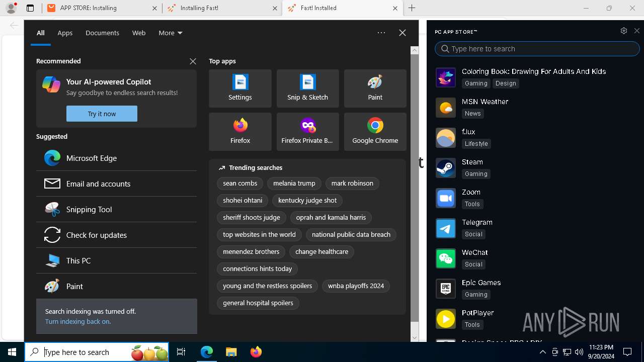
Task: Open notification center icon
Action: click(x=627, y=352)
